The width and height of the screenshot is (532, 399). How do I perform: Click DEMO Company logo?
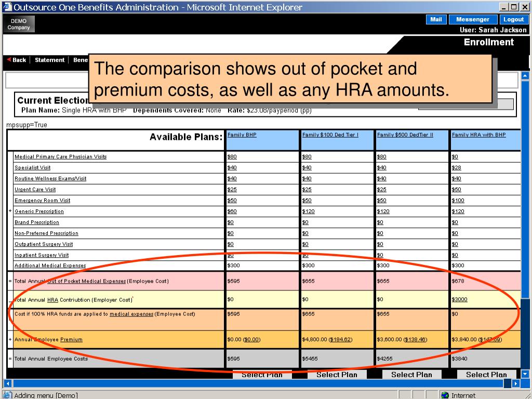(x=19, y=24)
